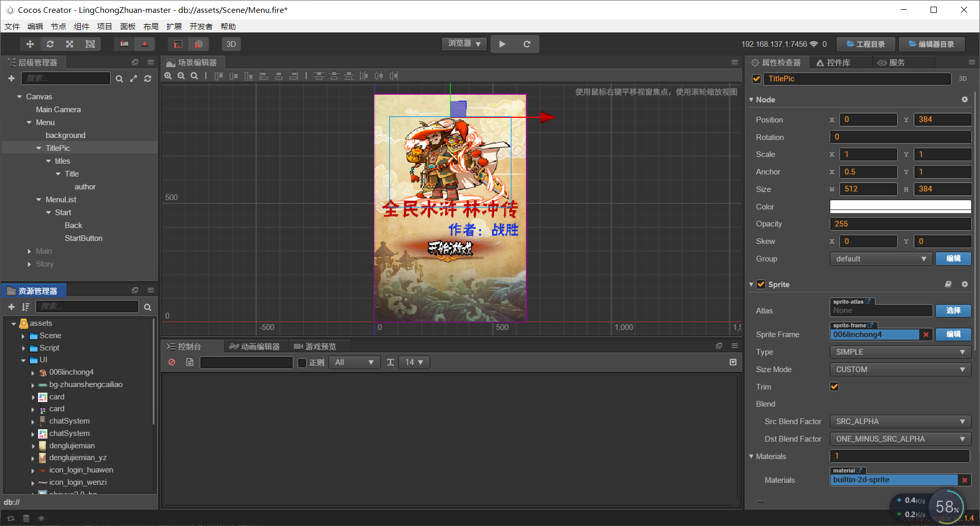Refresh the running preview
Screen dimensions: 980x526
point(527,44)
